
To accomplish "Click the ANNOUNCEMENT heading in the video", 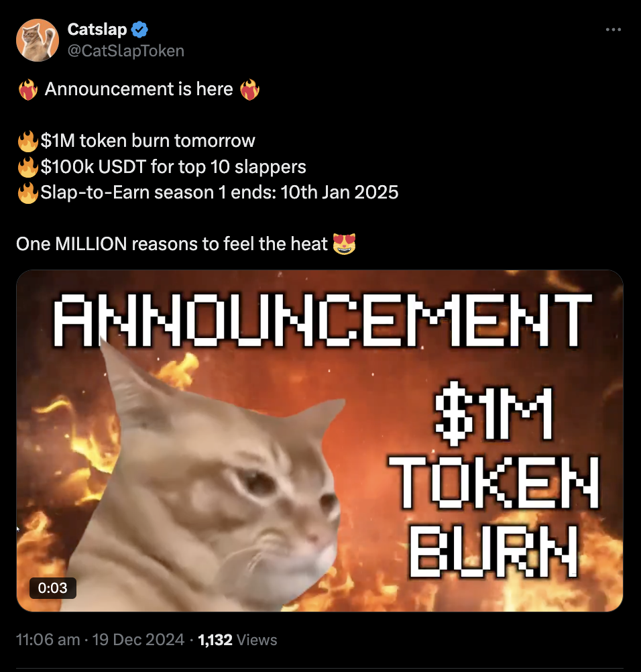I will (323, 320).
